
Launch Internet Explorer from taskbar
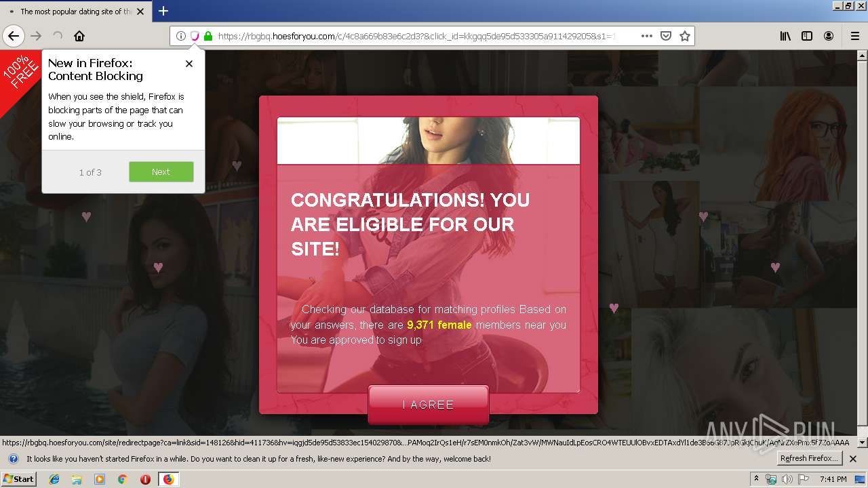point(54,479)
